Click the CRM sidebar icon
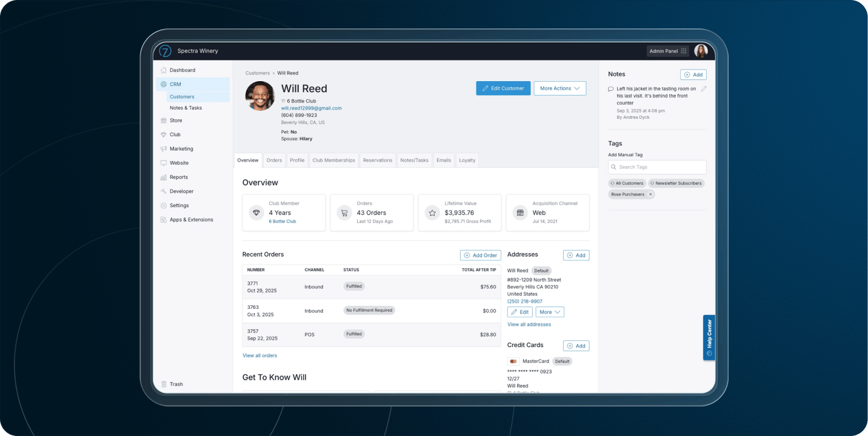The width and height of the screenshot is (868, 436). [164, 84]
